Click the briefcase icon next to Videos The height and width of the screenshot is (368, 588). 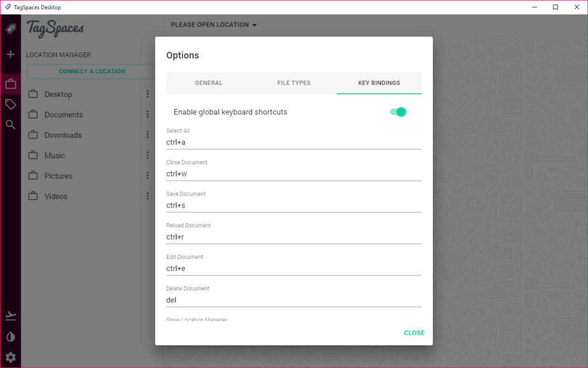[33, 196]
